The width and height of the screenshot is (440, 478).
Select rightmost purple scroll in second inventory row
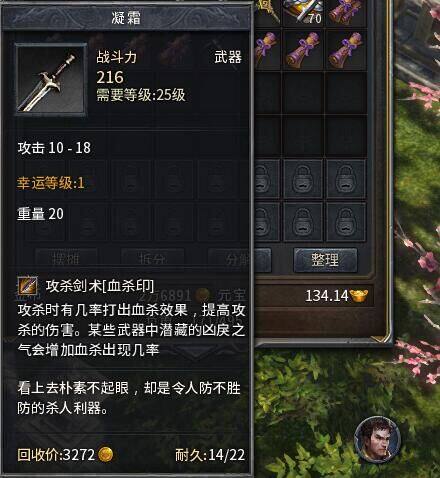click(x=346, y=49)
